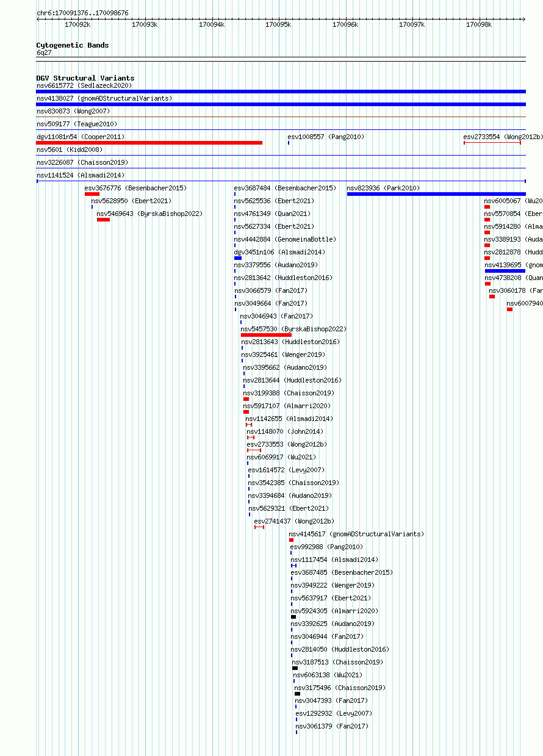This screenshot has width=543, height=756.
Task: Click nsv5629321 (Ebert2021) label
Action: pos(288,508)
